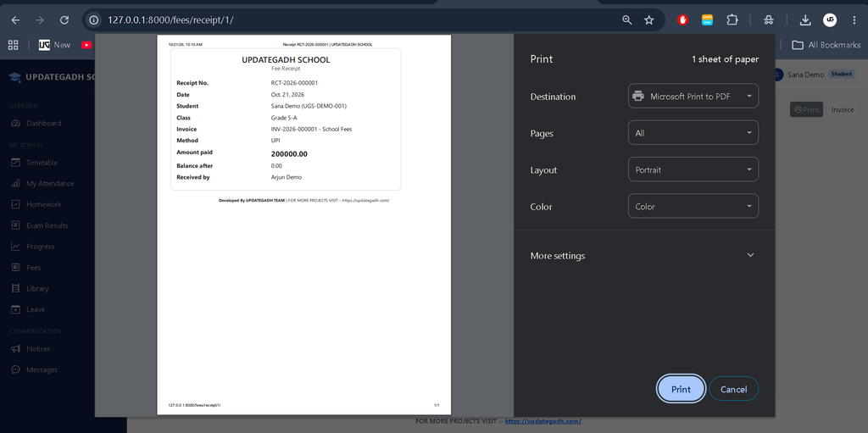Click the Timetable calendar icon in the sidebar
868x433 pixels.
tap(15, 162)
